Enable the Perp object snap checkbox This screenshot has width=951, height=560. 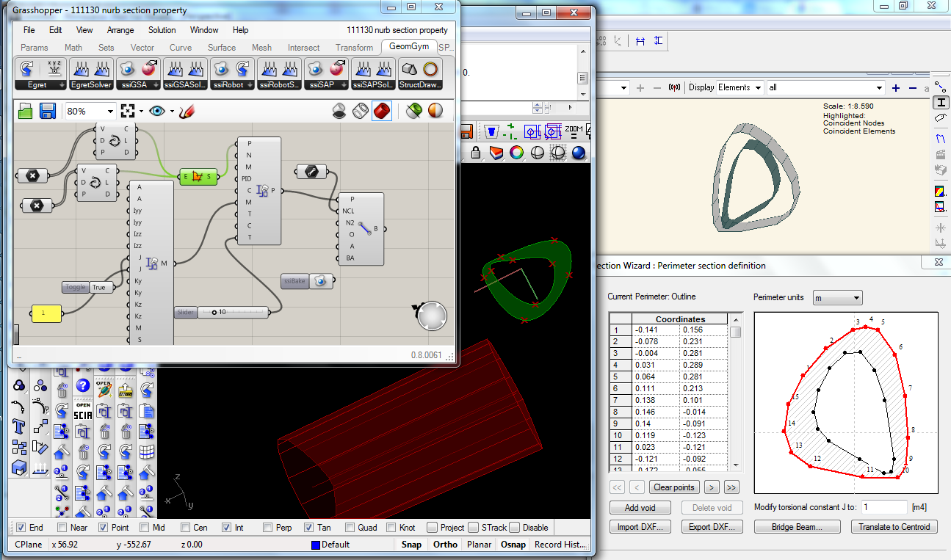pos(268,527)
